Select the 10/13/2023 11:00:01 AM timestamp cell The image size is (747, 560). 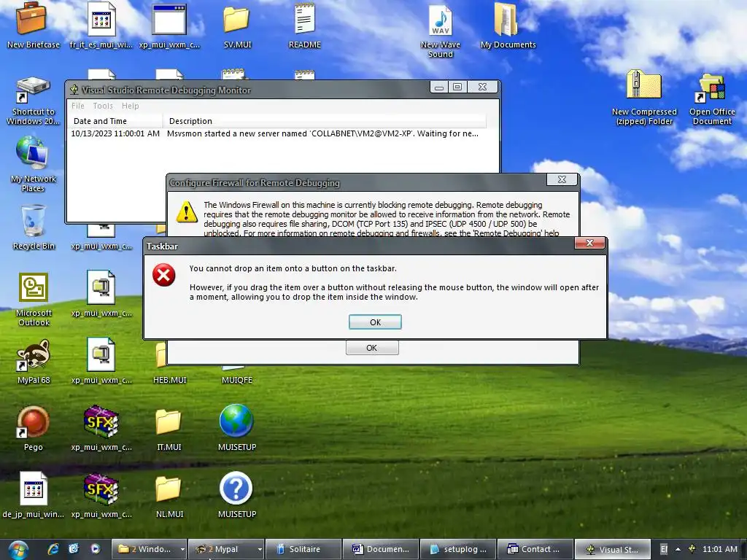(x=115, y=134)
